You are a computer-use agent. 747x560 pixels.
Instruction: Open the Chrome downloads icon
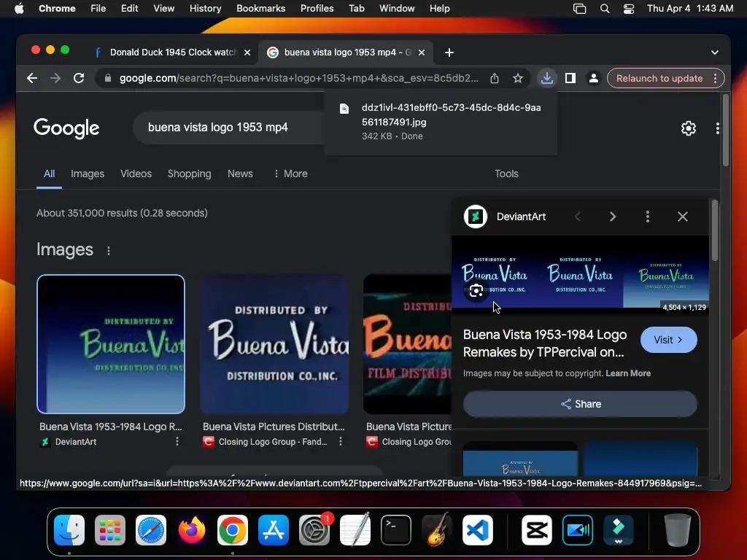coord(547,78)
